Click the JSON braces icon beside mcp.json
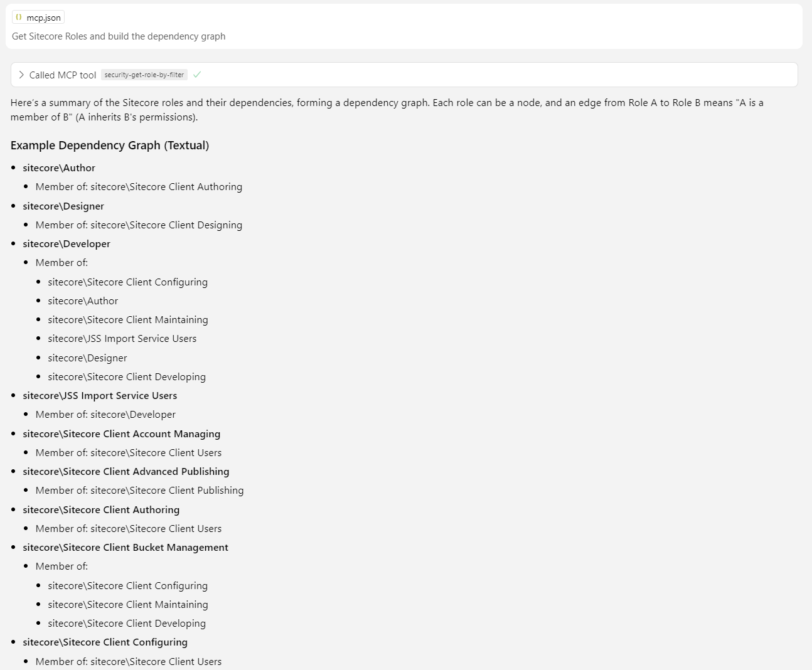Screen dimensions: 812x670 [19, 18]
